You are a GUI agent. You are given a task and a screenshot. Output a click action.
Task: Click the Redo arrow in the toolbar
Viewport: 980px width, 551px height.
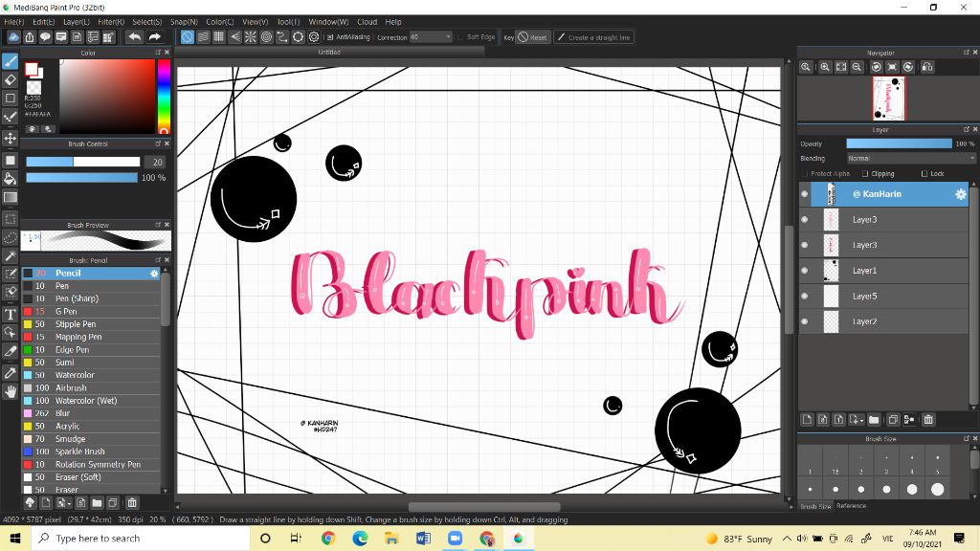coord(154,37)
